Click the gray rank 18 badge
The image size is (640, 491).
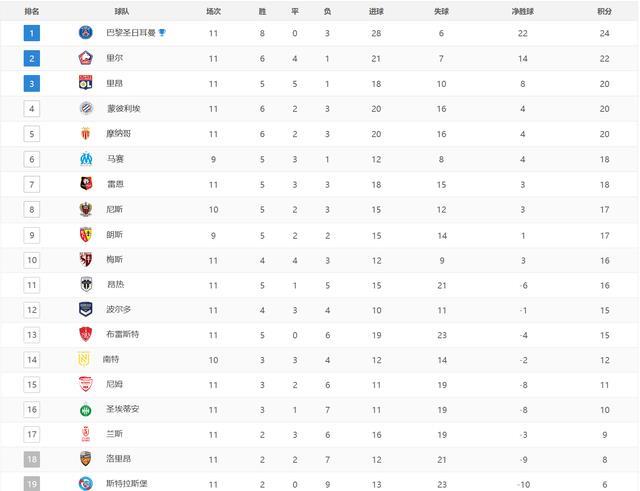32,459
